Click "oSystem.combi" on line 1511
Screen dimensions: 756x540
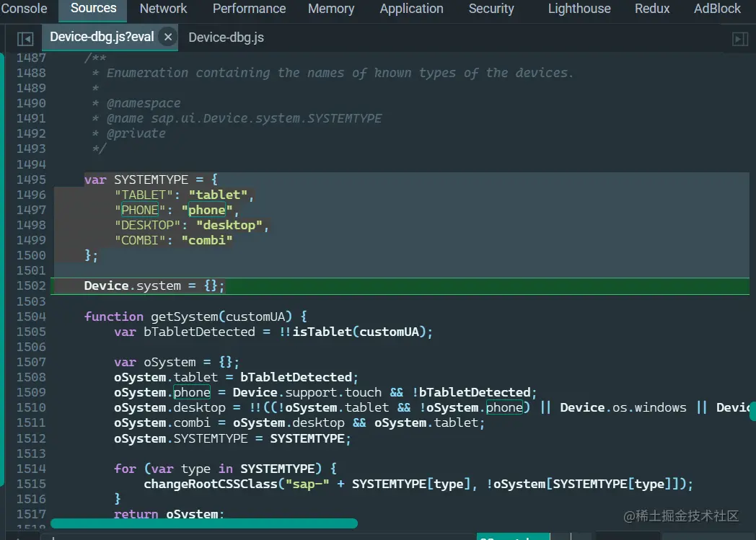(162, 423)
